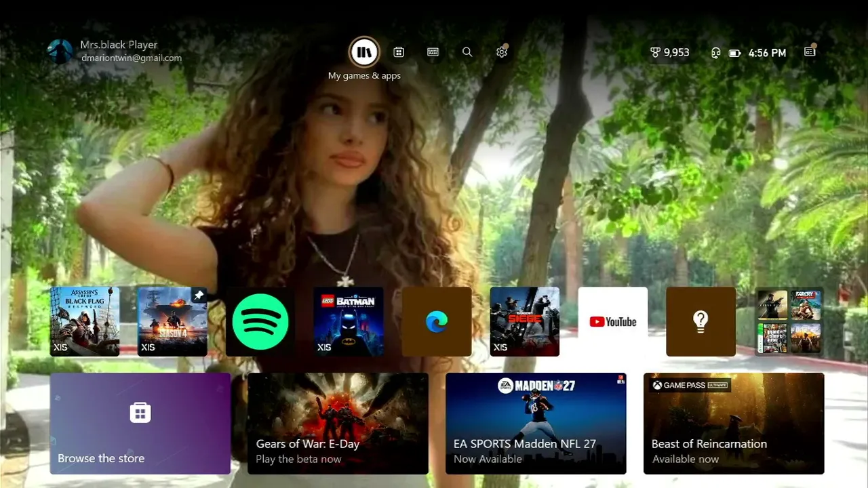Open the notifications icon beside the clock
This screenshot has height=488, width=868.
(x=810, y=52)
